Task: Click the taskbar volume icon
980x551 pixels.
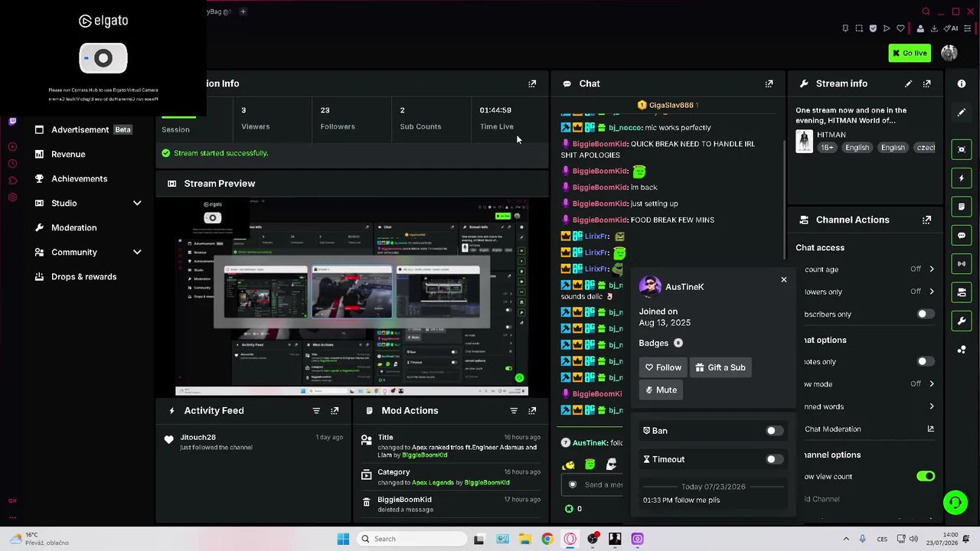Action: tap(913, 539)
